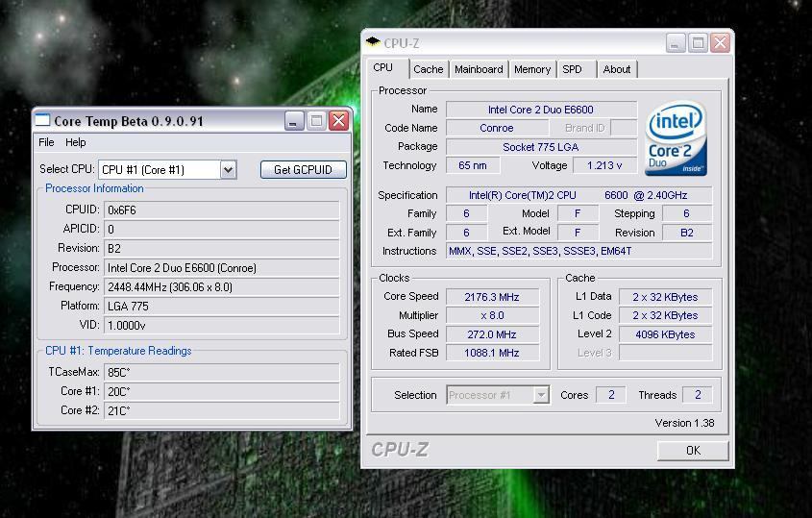Close the Core Temp window
The image size is (812, 518).
338,121
